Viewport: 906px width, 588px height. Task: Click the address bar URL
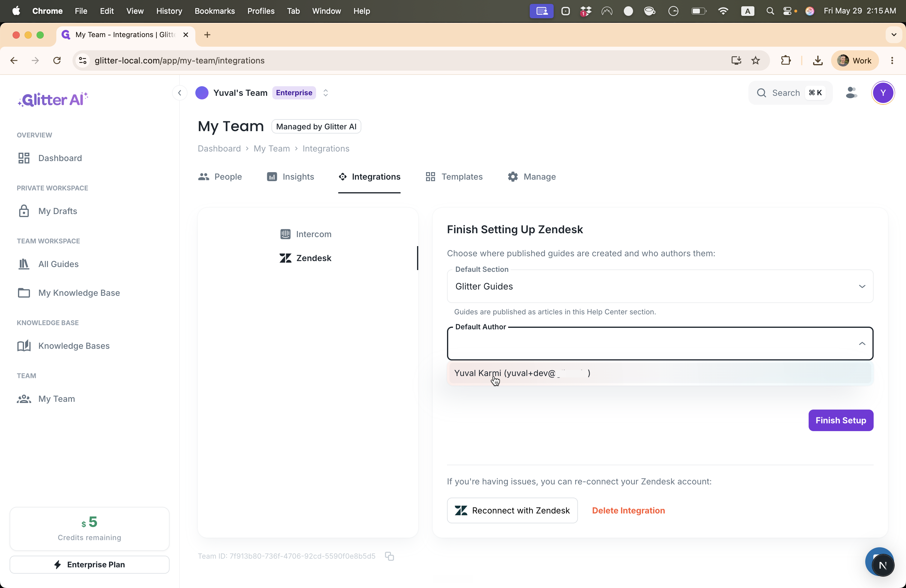click(180, 60)
